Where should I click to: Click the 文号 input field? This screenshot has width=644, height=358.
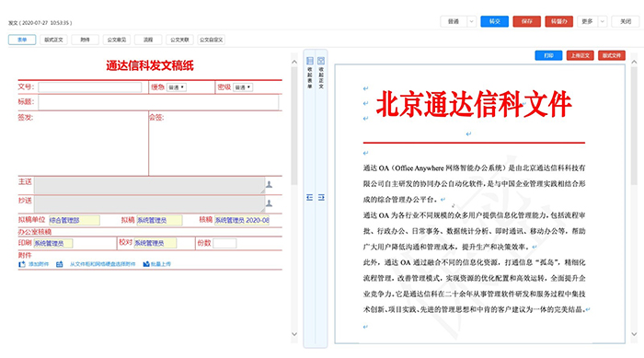point(90,87)
